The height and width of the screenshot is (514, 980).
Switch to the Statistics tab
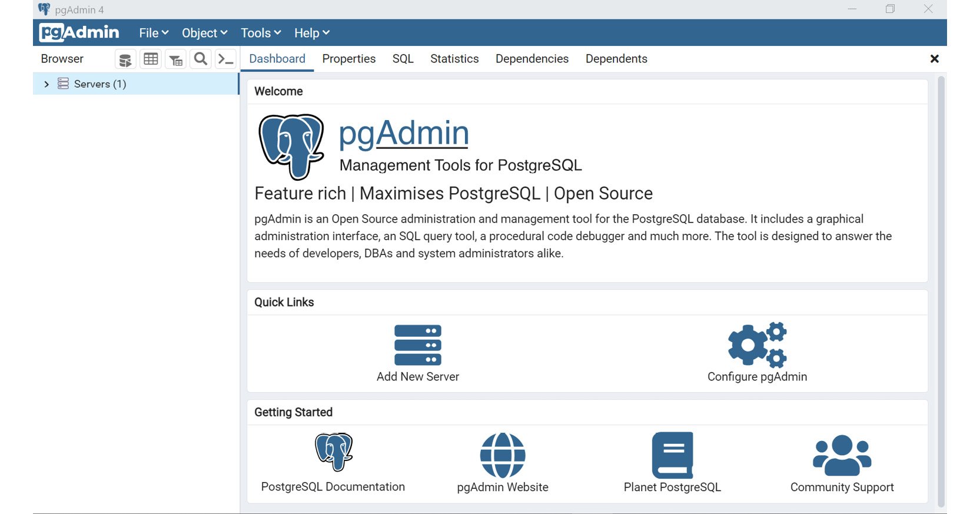pos(454,59)
